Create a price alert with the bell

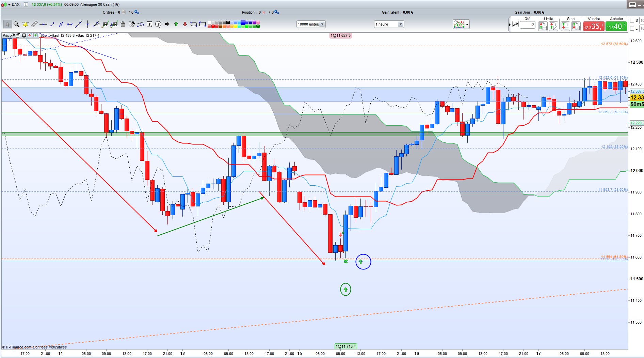[x=25, y=24]
